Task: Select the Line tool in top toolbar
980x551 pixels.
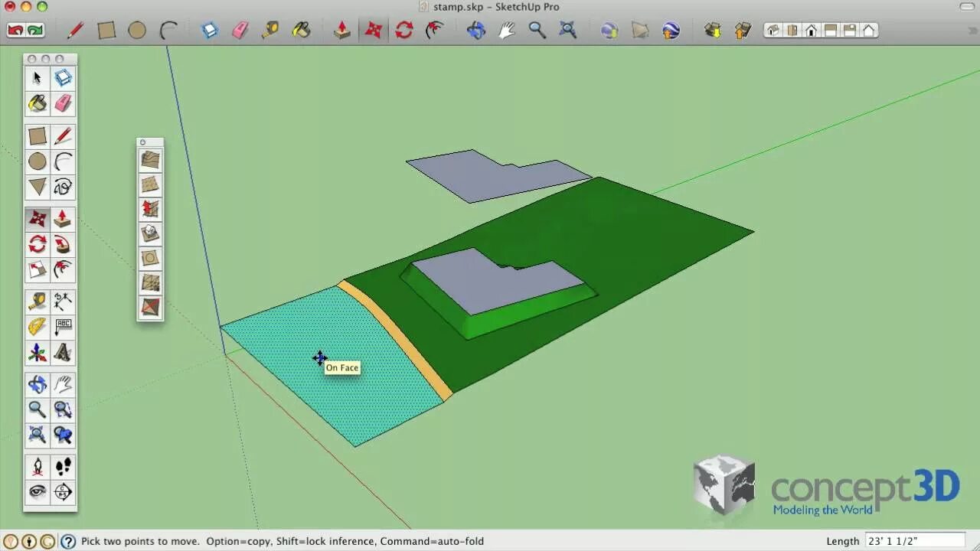Action: pyautogui.click(x=75, y=31)
